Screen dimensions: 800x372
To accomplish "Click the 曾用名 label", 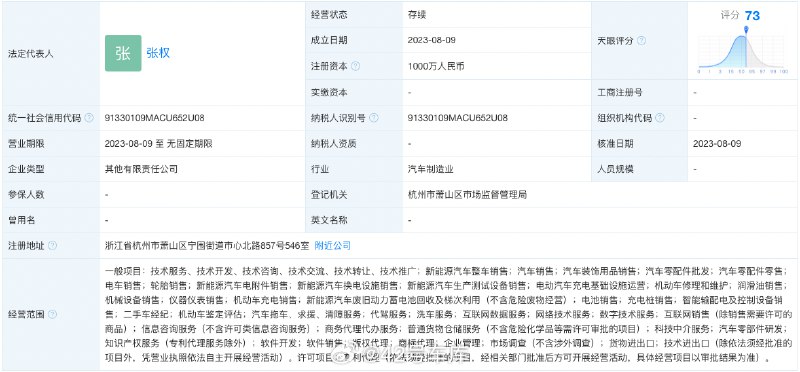I will 22,220.
